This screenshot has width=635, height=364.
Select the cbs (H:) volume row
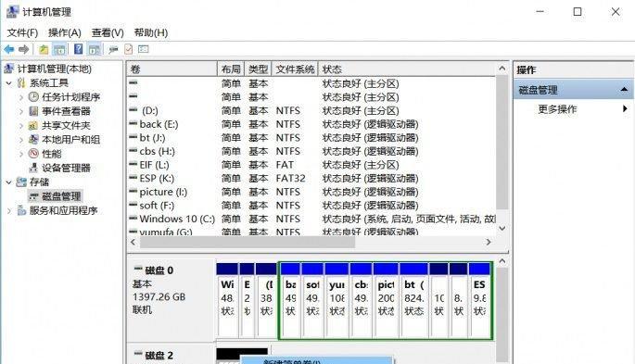(x=311, y=151)
